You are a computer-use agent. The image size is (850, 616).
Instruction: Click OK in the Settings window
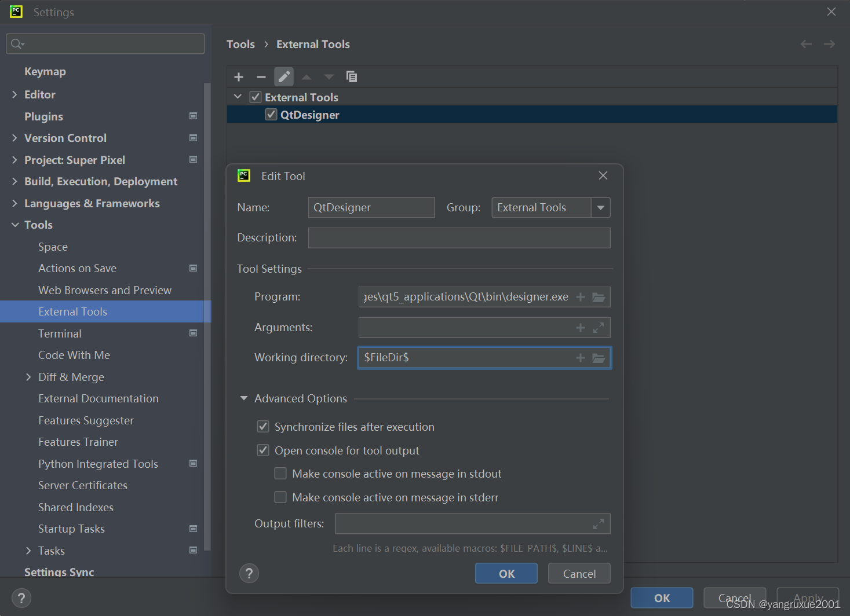(662, 598)
